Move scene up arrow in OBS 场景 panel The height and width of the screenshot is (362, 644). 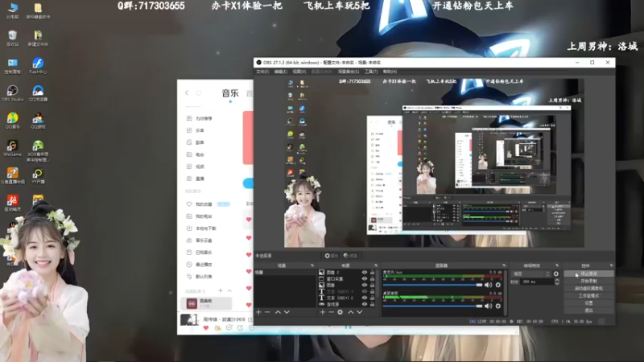[x=278, y=312]
